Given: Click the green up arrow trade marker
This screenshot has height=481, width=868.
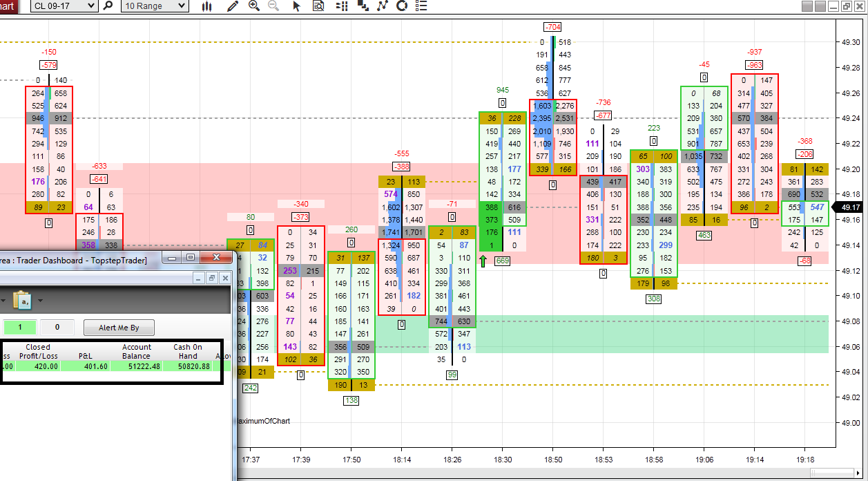Looking at the screenshot, I should (x=482, y=261).
